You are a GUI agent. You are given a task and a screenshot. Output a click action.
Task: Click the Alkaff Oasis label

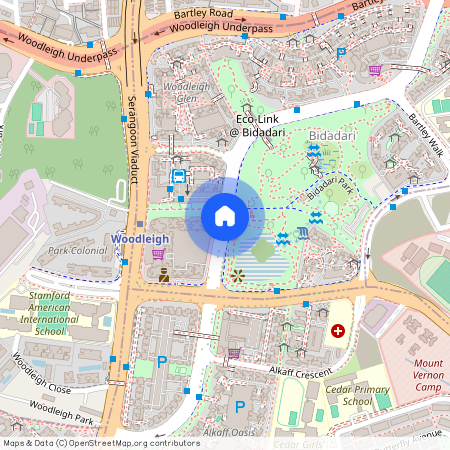click(229, 432)
